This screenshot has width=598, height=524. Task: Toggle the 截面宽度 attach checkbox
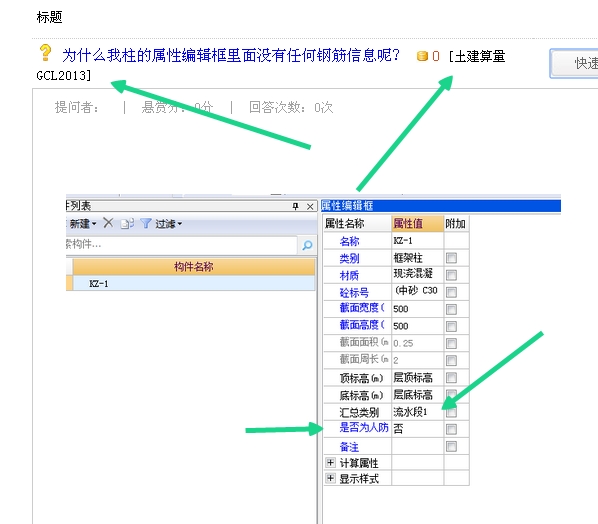point(451,309)
